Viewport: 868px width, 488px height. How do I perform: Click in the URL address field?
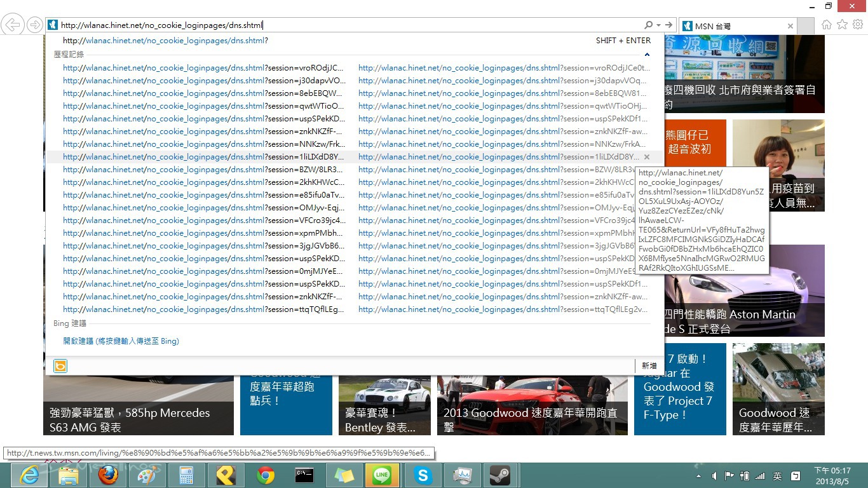point(349,25)
